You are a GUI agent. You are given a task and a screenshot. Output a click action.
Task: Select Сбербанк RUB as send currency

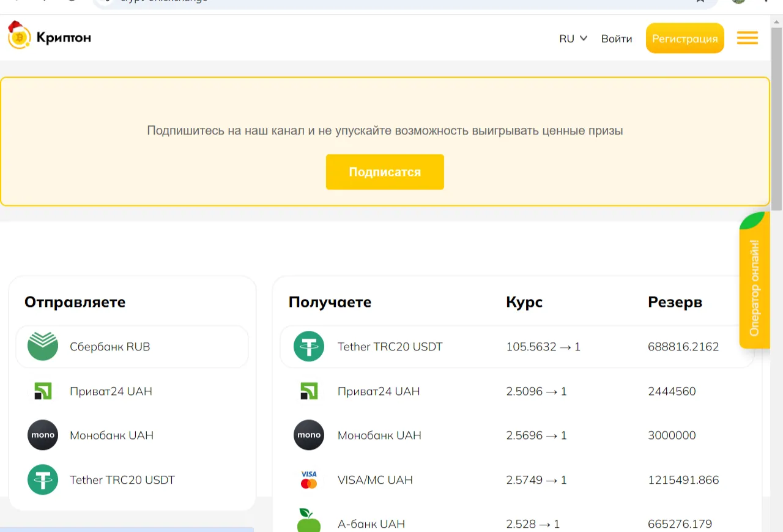click(132, 347)
